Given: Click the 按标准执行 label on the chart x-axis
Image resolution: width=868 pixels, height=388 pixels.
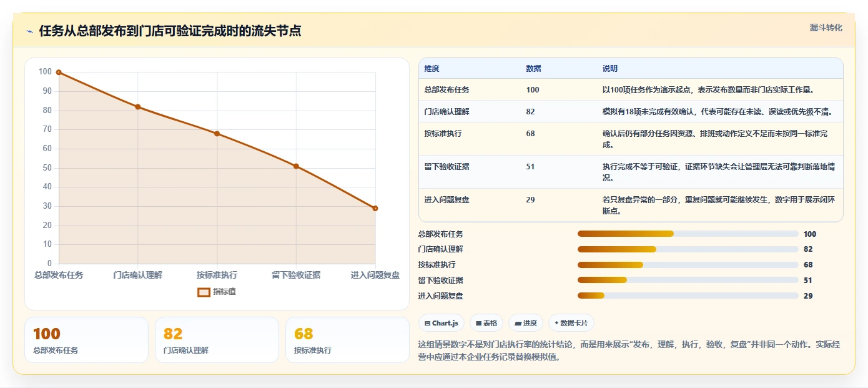Looking at the screenshot, I should (217, 275).
